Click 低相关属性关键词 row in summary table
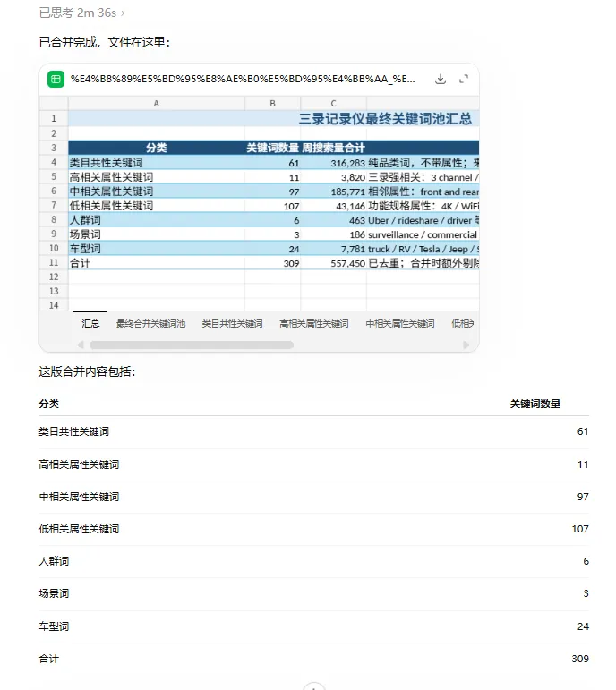 pos(314,529)
